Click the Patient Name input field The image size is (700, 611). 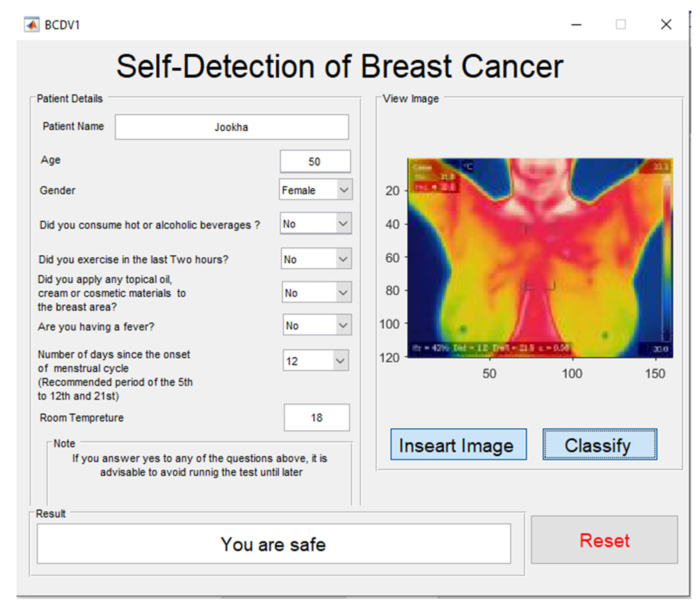(x=232, y=127)
